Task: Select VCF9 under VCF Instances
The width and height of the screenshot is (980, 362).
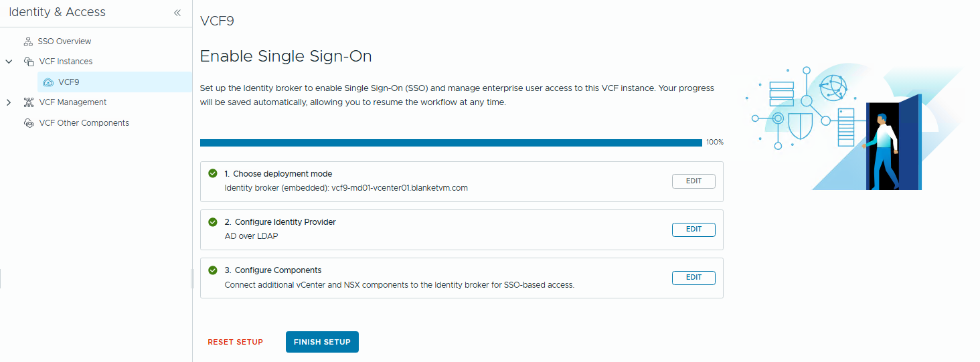Action: 69,82
